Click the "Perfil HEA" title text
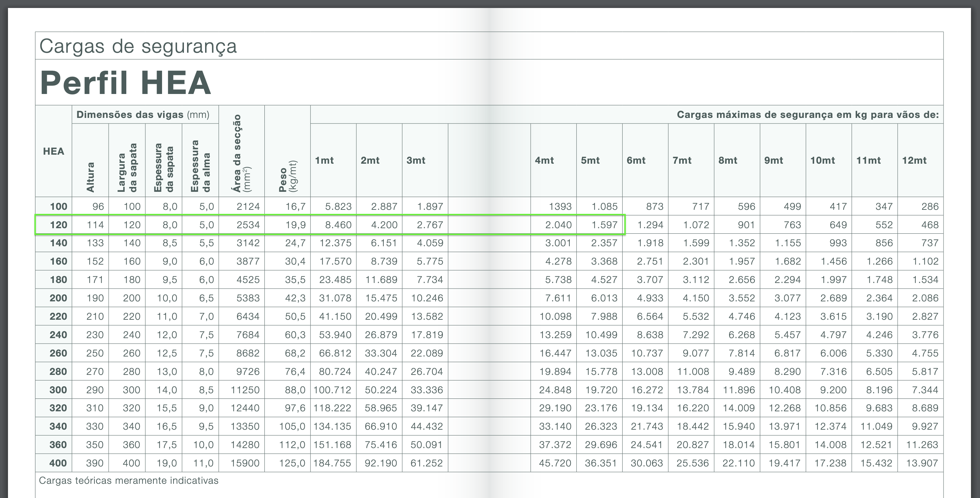Viewport: 980px width, 498px height. click(x=126, y=83)
